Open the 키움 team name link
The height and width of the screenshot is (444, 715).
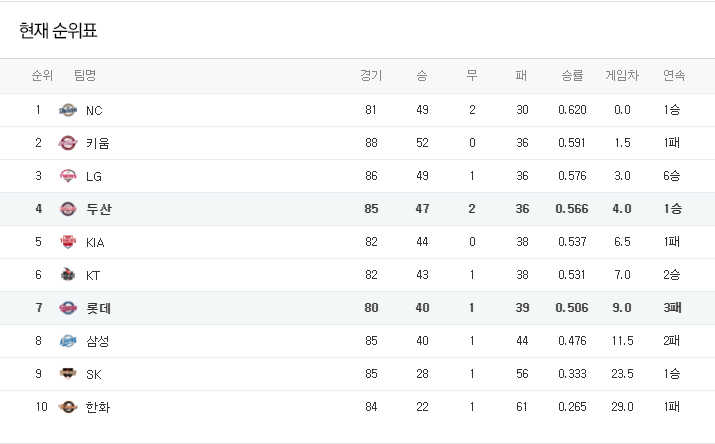click(98, 143)
